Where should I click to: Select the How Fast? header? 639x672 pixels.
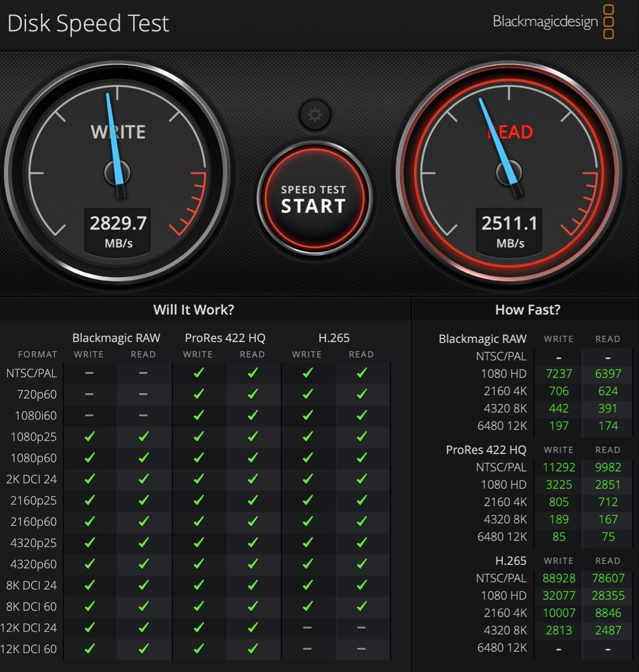528,310
